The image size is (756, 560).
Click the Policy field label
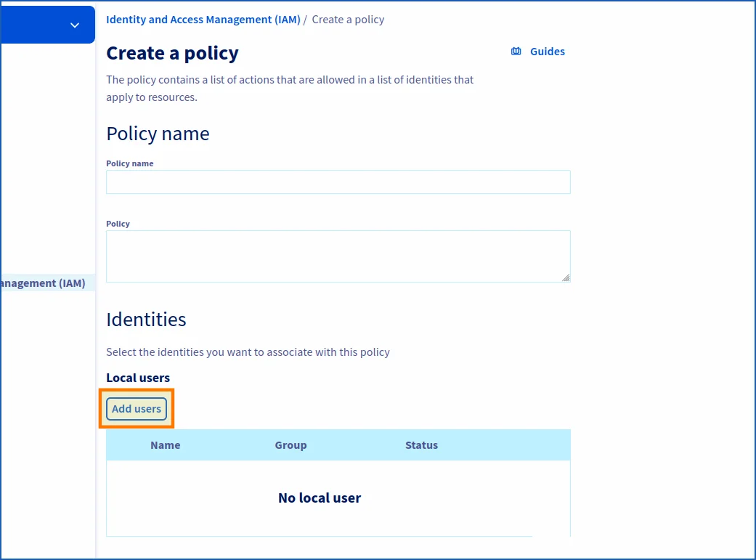click(118, 223)
